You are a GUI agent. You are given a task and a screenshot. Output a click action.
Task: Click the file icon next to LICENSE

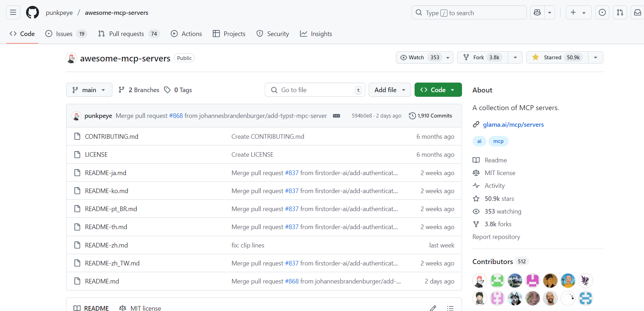[x=77, y=155]
